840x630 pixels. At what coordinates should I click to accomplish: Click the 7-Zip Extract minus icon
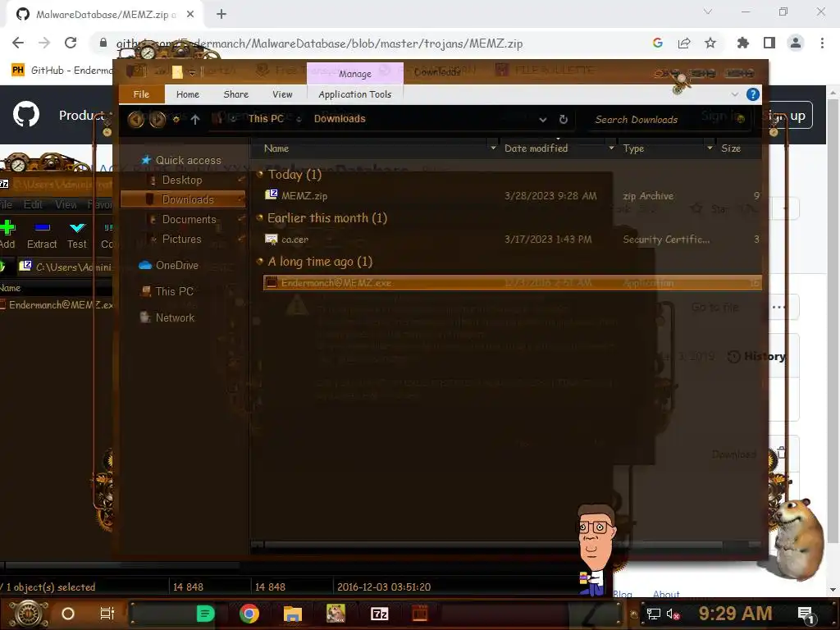(x=43, y=228)
